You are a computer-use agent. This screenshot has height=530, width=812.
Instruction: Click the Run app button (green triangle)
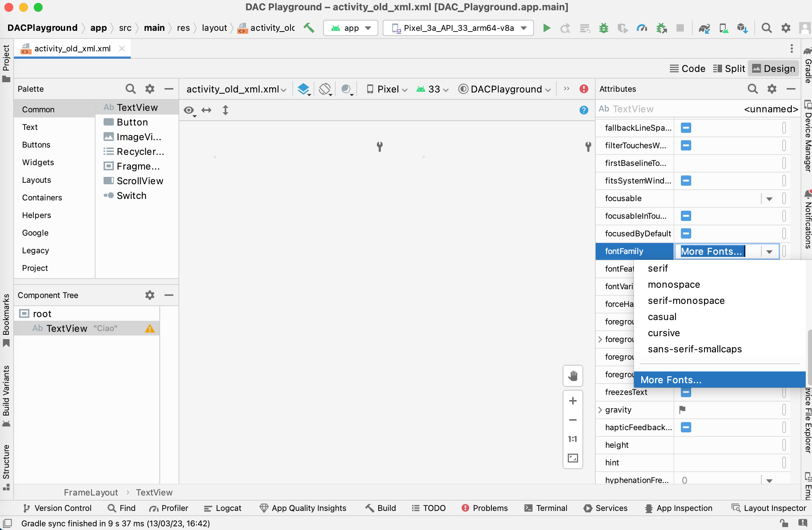coord(546,28)
